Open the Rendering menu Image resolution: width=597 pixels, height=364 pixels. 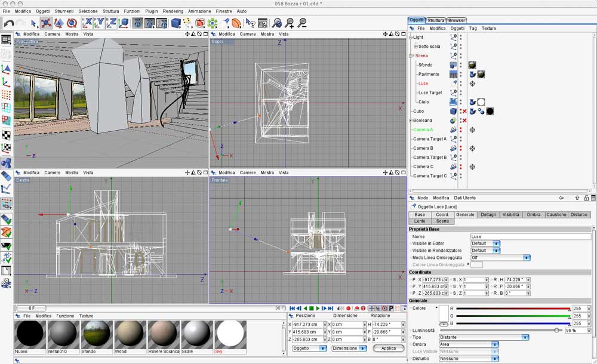click(x=173, y=11)
